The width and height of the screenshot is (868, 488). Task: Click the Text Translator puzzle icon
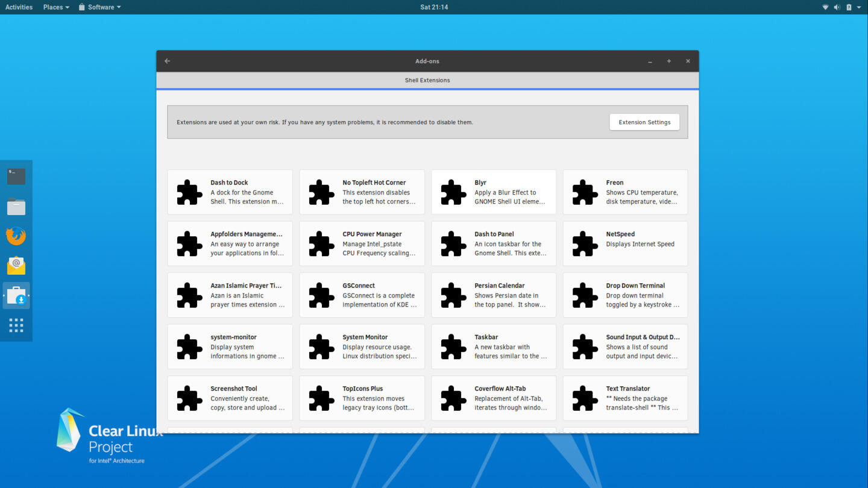pos(585,398)
